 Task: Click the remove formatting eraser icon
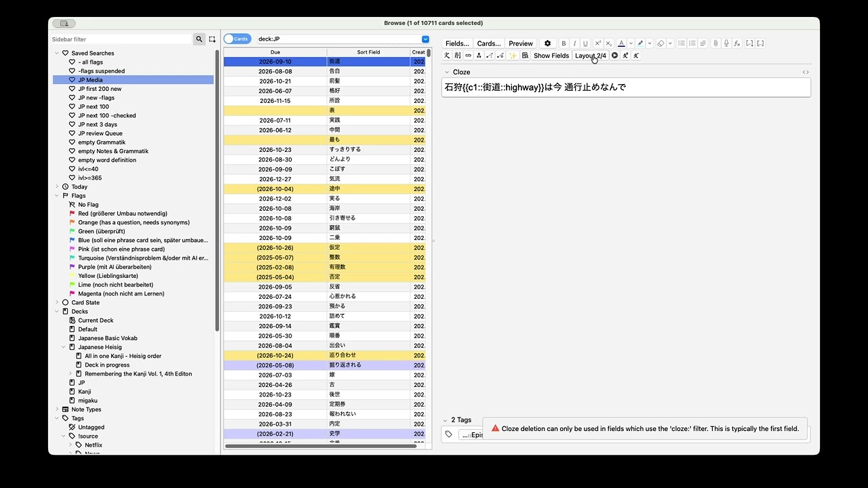point(660,43)
